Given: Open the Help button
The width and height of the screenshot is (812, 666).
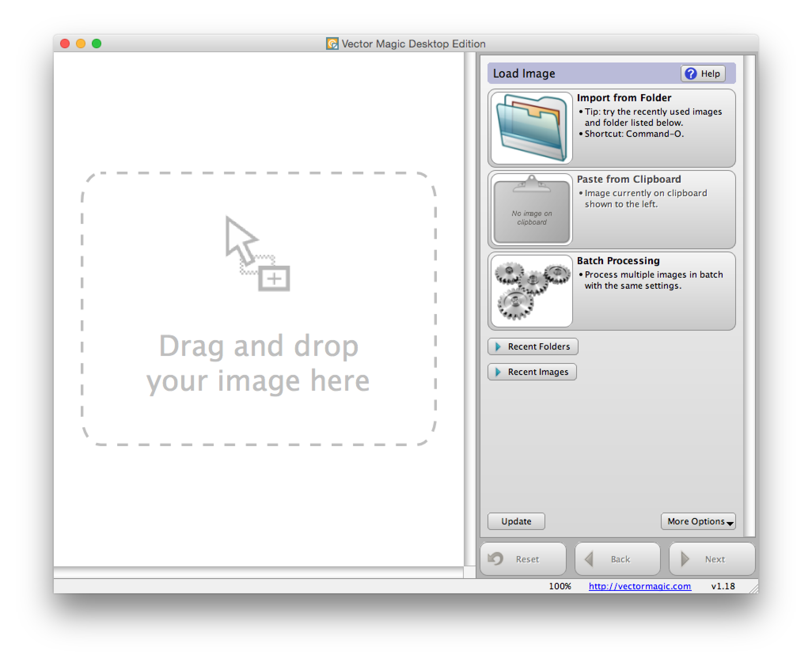Looking at the screenshot, I should (703, 74).
